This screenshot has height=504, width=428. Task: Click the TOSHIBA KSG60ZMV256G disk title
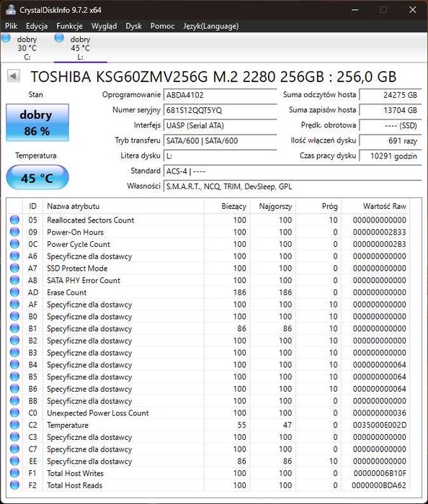click(x=213, y=77)
